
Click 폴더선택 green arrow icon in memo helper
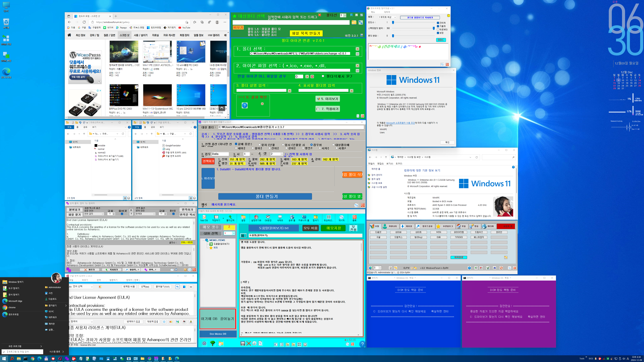(230, 218)
